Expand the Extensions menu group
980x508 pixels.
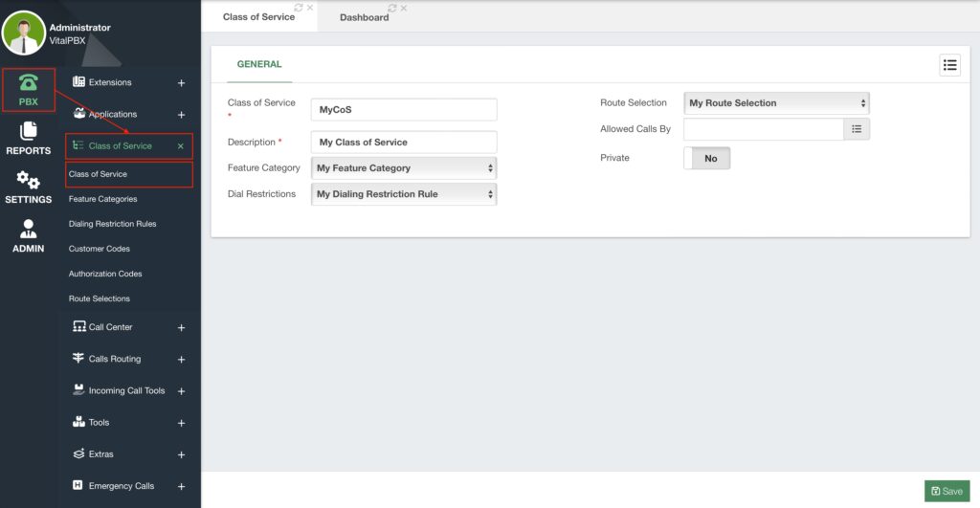coord(181,83)
